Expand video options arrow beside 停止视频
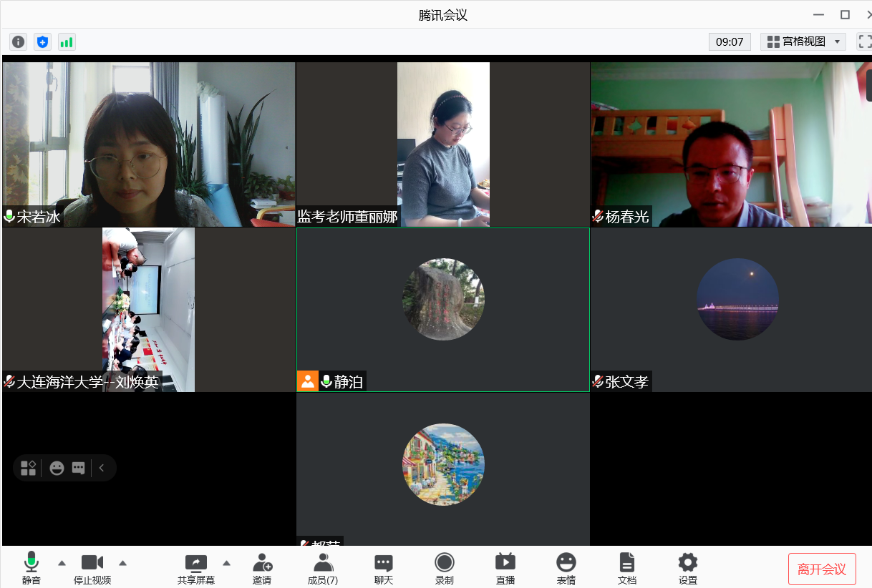Image resolution: width=872 pixels, height=588 pixels. (122, 562)
